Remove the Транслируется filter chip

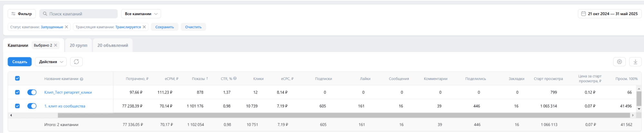click(x=144, y=27)
